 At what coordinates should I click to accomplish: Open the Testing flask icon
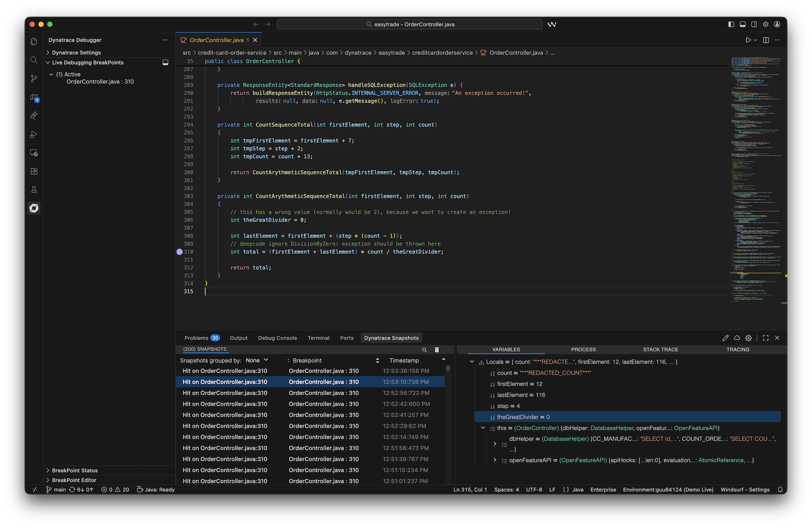[34, 190]
